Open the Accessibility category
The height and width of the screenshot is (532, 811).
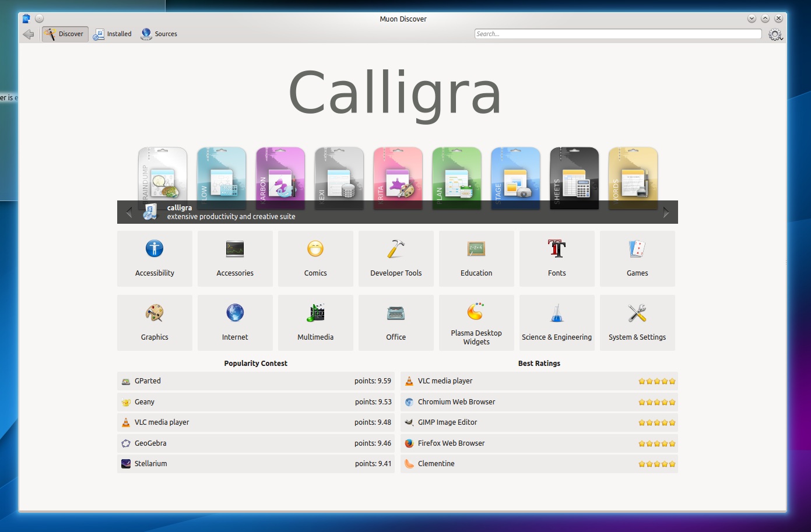point(155,259)
